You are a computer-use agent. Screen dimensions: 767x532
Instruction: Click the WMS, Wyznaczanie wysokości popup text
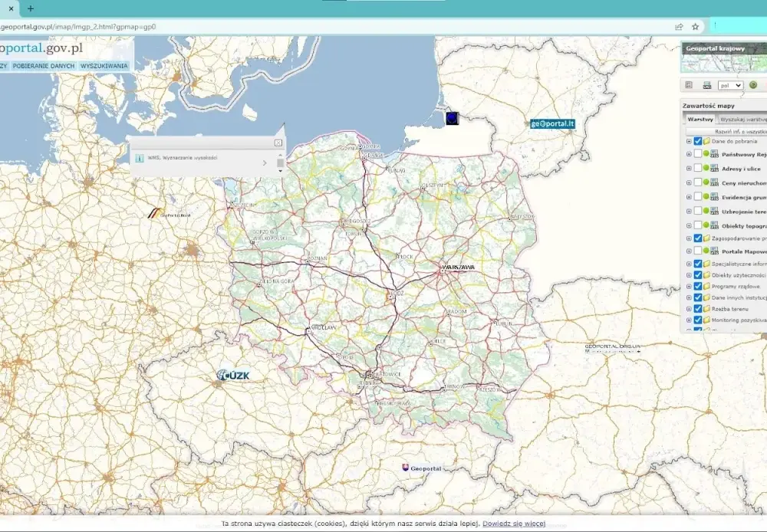[x=183, y=158]
